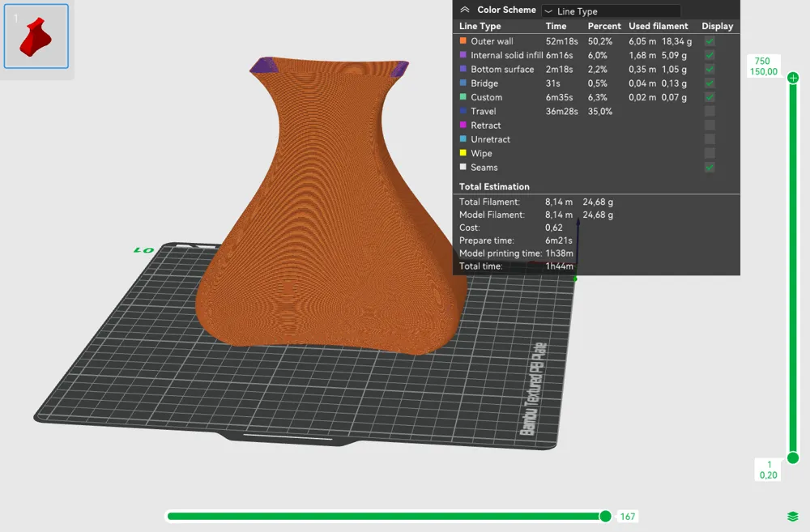Click the layers stack icon bottom right
This screenshot has width=810, height=532.
click(793, 517)
